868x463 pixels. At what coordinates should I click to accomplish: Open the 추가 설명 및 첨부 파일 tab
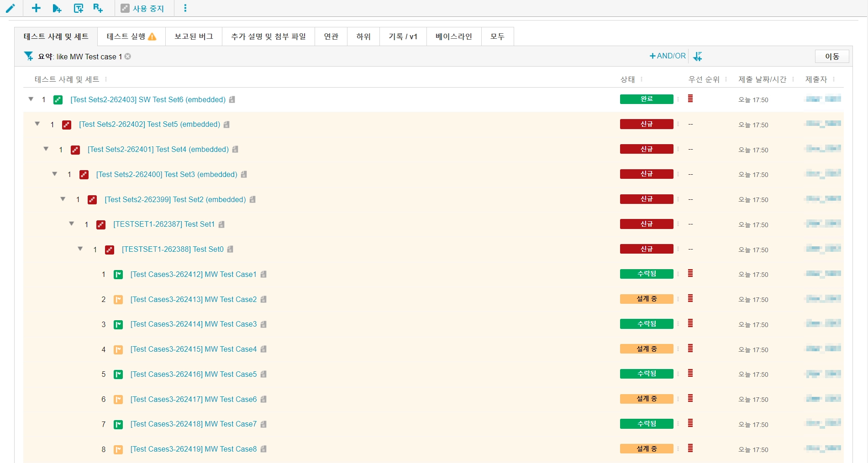[268, 36]
